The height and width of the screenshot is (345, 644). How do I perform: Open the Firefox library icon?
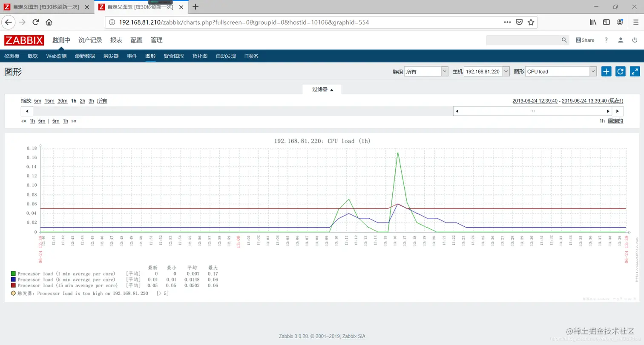pyautogui.click(x=593, y=22)
